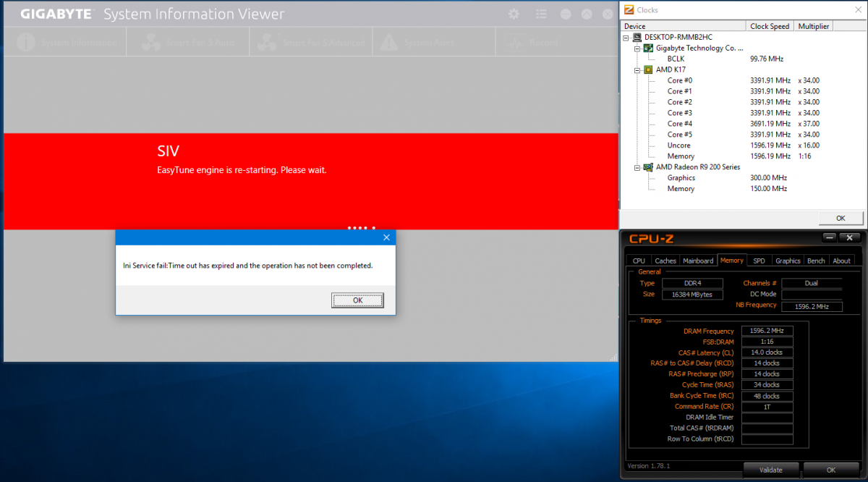Click OK in the Ini Service fail dialog
868x482 pixels.
[x=357, y=300]
